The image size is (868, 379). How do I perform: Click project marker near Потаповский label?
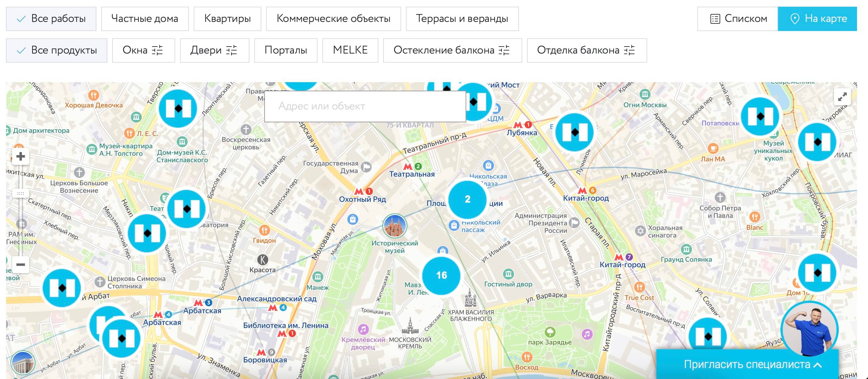760,116
